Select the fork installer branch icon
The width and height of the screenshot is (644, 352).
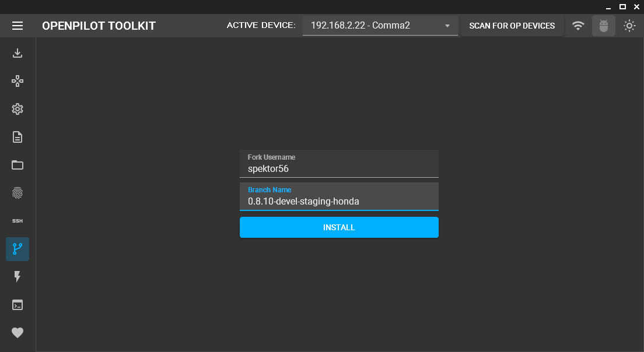(x=17, y=249)
